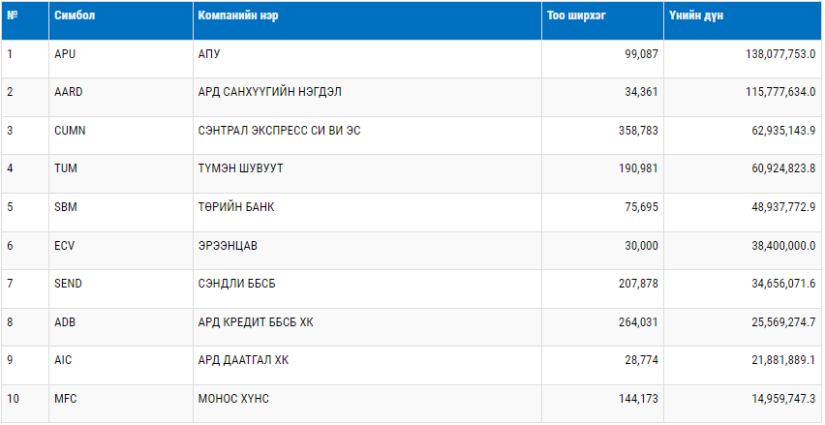Select company name ТҮМЭН ШУВУУТ

[x=240, y=169]
